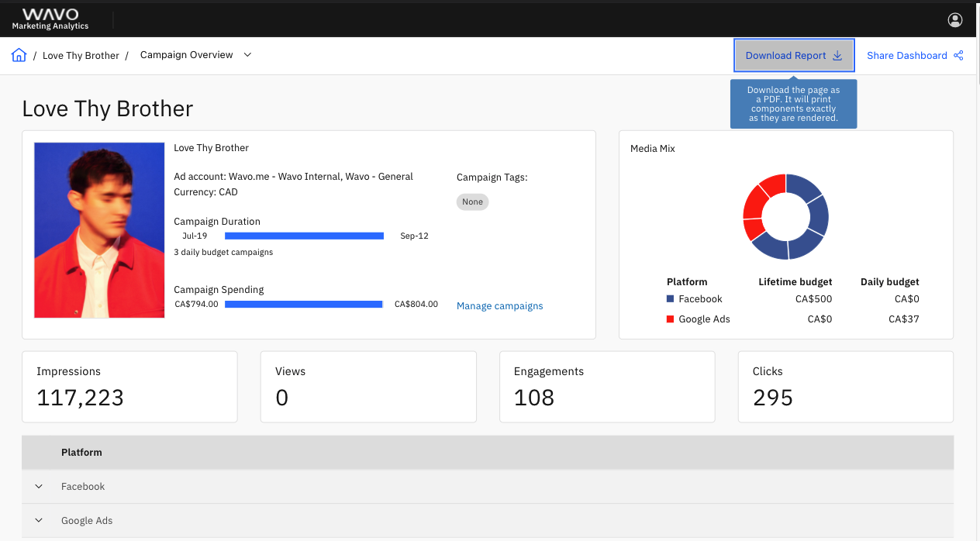
Task: Click the CA$804.00 budget amount
Action: click(x=416, y=304)
